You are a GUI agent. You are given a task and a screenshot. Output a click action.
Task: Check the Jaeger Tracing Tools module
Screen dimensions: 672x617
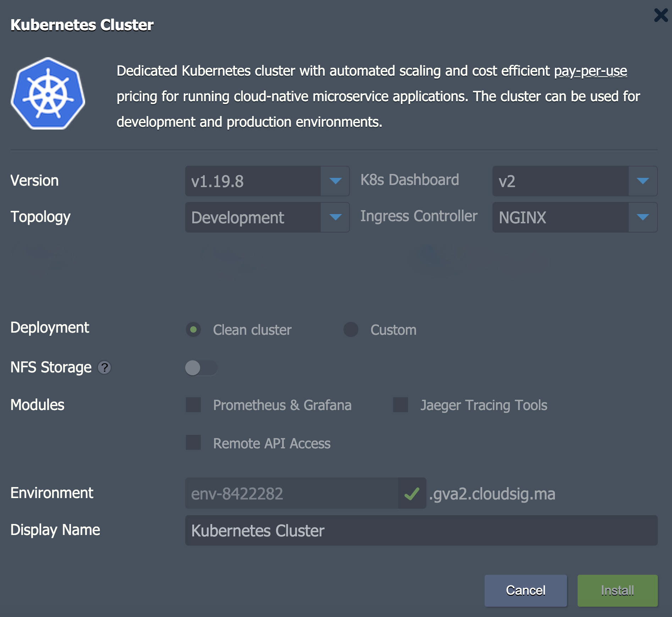click(x=401, y=405)
